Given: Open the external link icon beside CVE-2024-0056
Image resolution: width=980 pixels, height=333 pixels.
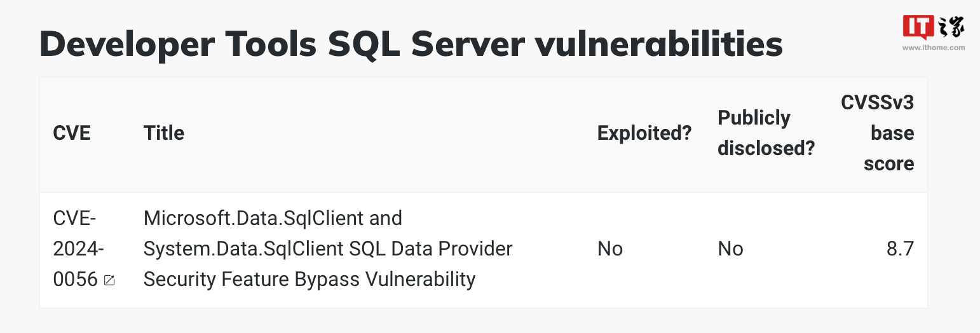Looking at the screenshot, I should pyautogui.click(x=109, y=280).
